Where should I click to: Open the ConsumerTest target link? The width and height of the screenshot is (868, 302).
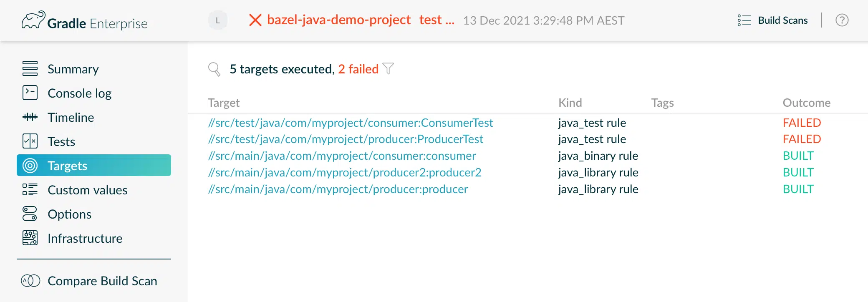pos(351,123)
